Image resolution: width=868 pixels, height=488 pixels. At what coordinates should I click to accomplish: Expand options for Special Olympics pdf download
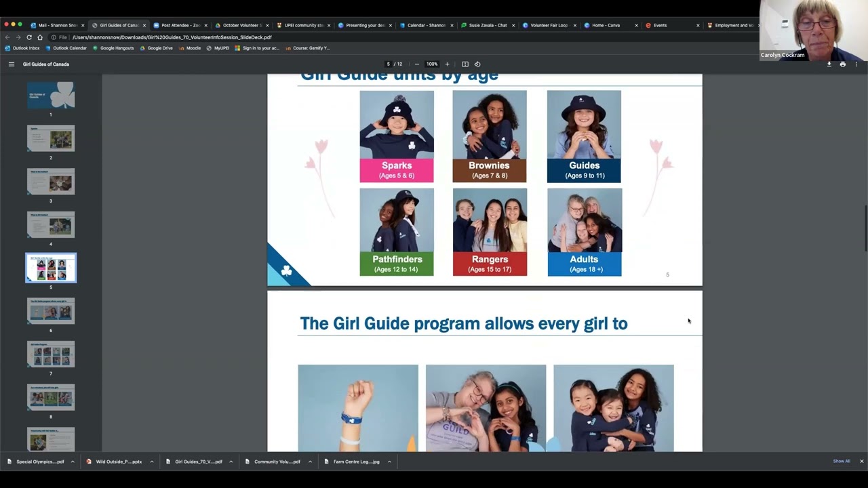(x=73, y=462)
